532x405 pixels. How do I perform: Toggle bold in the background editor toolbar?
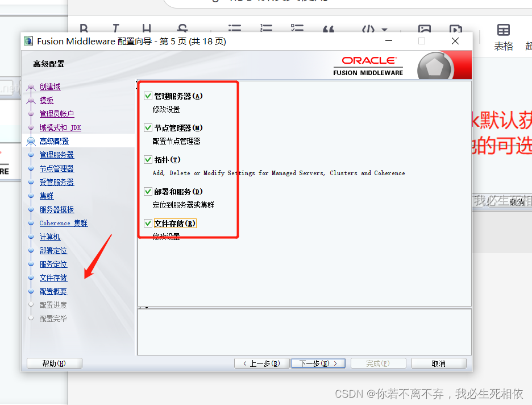pos(84,28)
